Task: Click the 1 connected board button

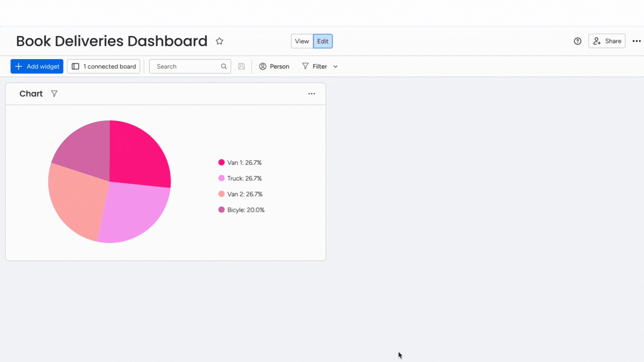Action: [104, 66]
